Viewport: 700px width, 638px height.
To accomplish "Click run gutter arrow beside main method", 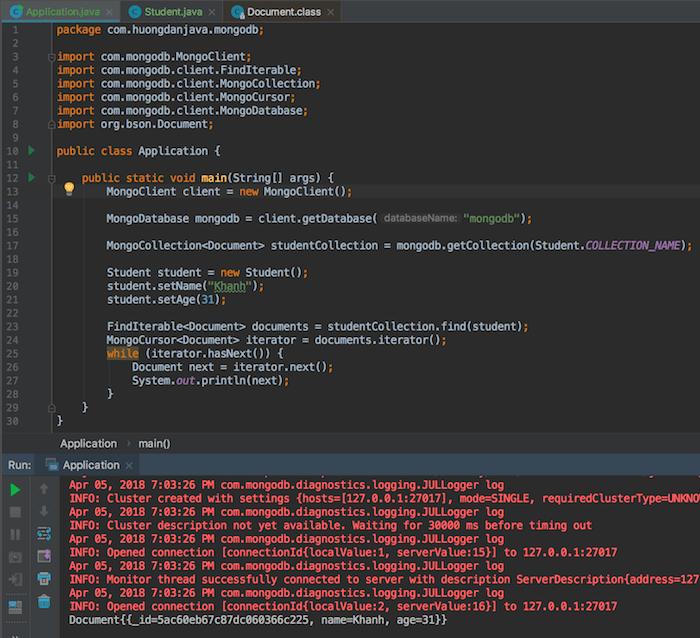I will click(x=31, y=177).
